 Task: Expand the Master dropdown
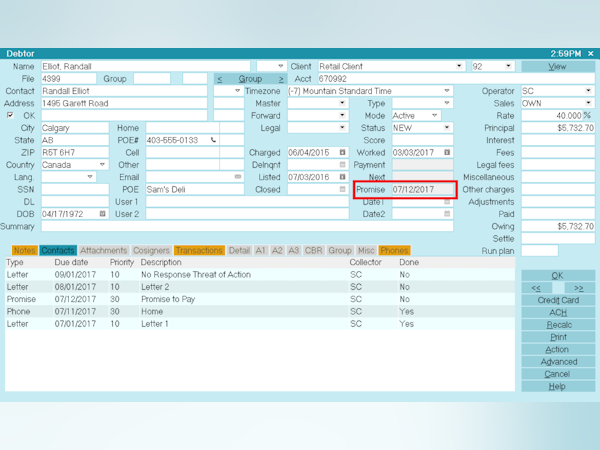pos(342,103)
